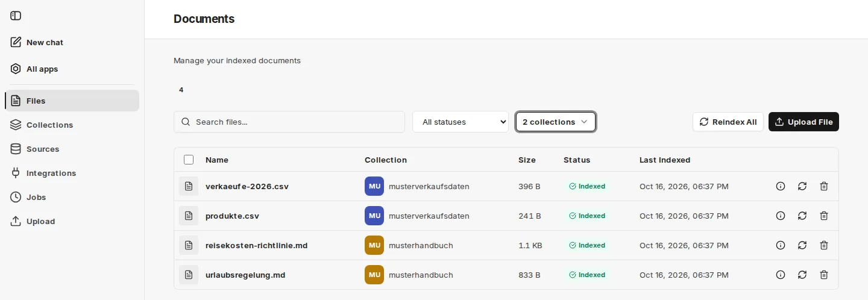Click MU badge in produkte.csv row
This screenshot has width=868, height=300.
(374, 216)
